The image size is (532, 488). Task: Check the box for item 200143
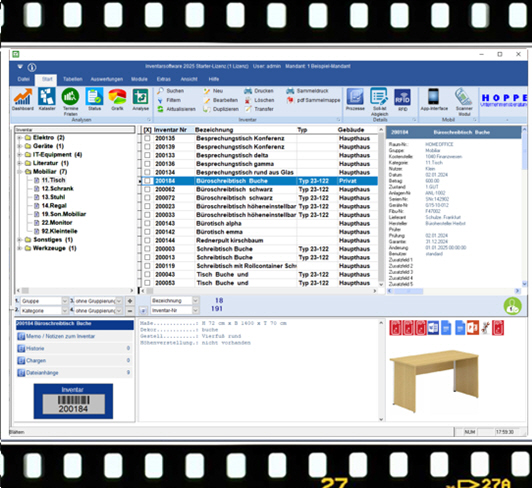[147, 223]
